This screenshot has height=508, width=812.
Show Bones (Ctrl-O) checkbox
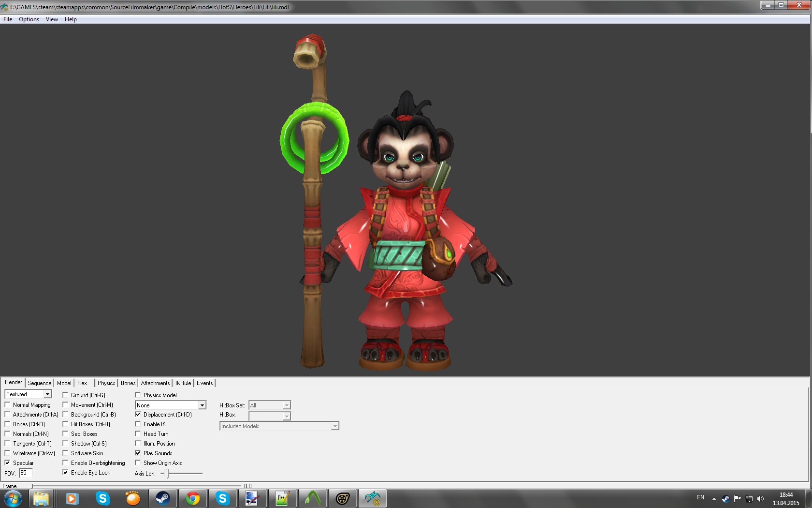(x=7, y=424)
